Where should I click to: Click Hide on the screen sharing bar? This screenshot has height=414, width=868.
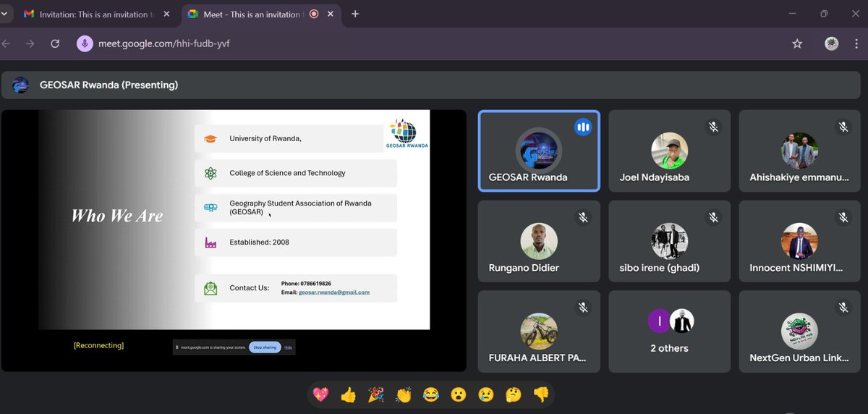tap(288, 347)
